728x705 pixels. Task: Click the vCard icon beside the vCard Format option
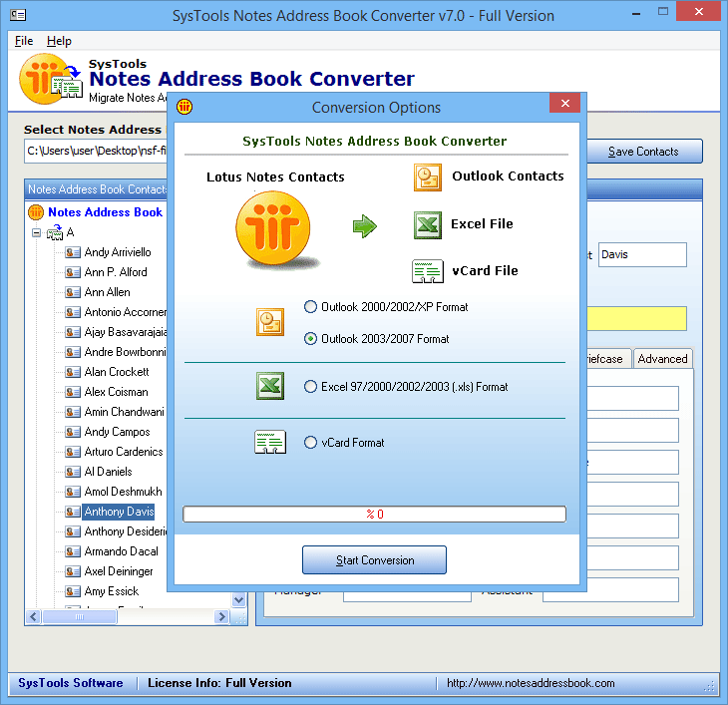tap(270, 442)
